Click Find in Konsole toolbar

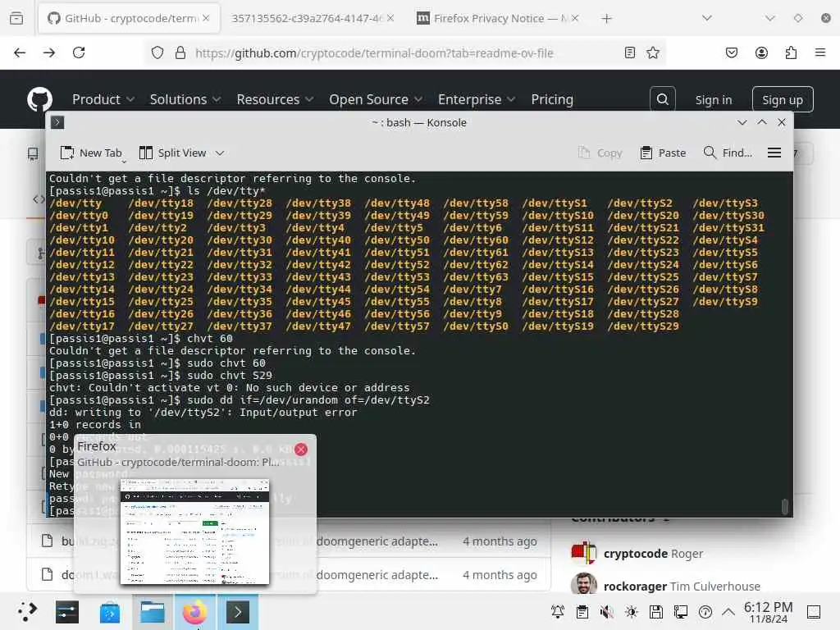click(728, 153)
